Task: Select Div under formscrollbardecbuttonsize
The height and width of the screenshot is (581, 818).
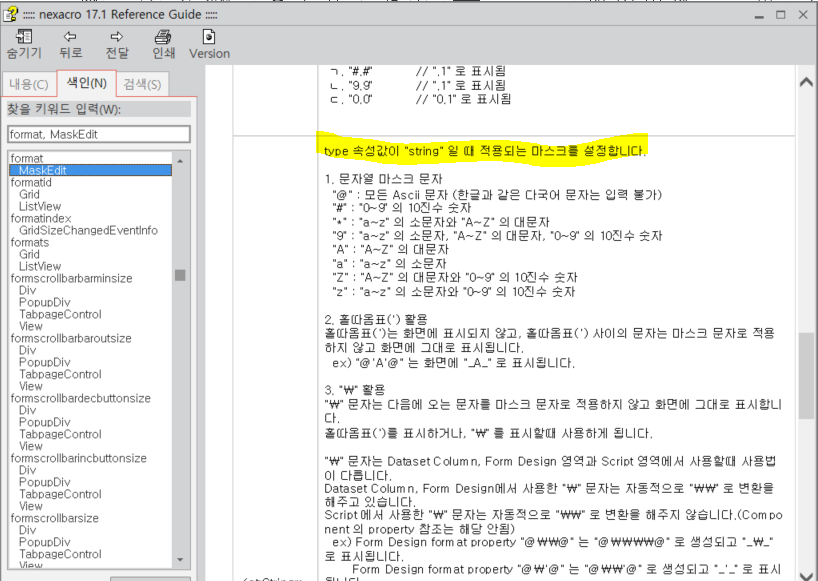Action: point(28,410)
